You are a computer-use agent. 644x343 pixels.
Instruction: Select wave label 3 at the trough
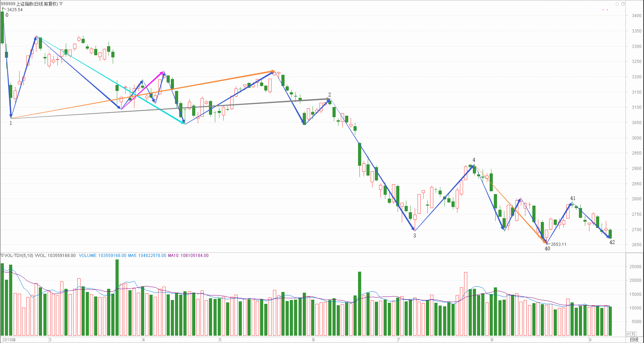[415, 236]
